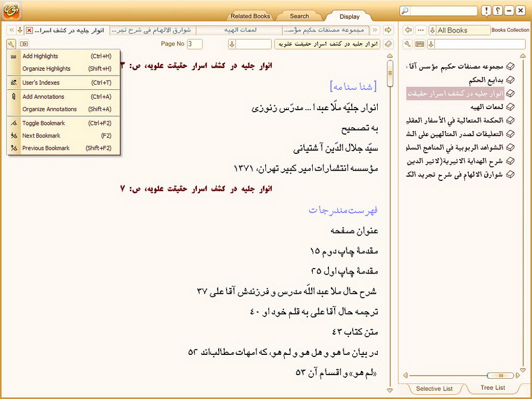Choose Add Highlights from the menu
Image resolution: width=532 pixels, height=399 pixels.
pos(40,56)
